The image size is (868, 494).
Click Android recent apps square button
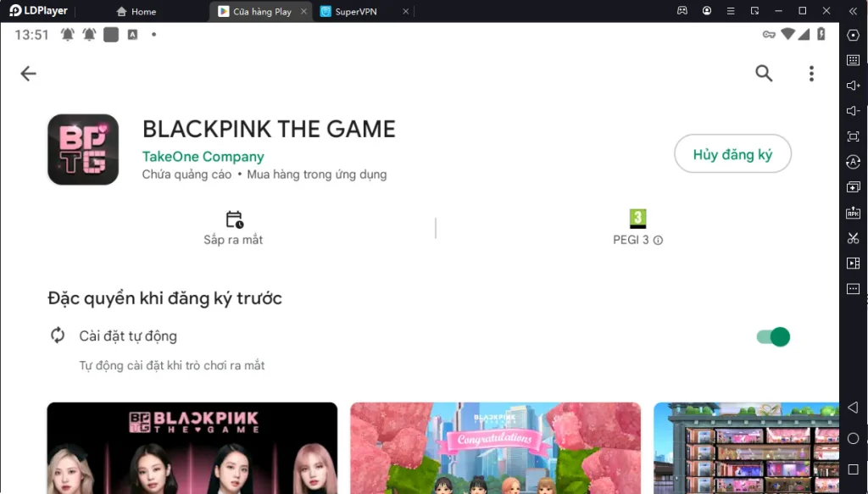(853, 469)
